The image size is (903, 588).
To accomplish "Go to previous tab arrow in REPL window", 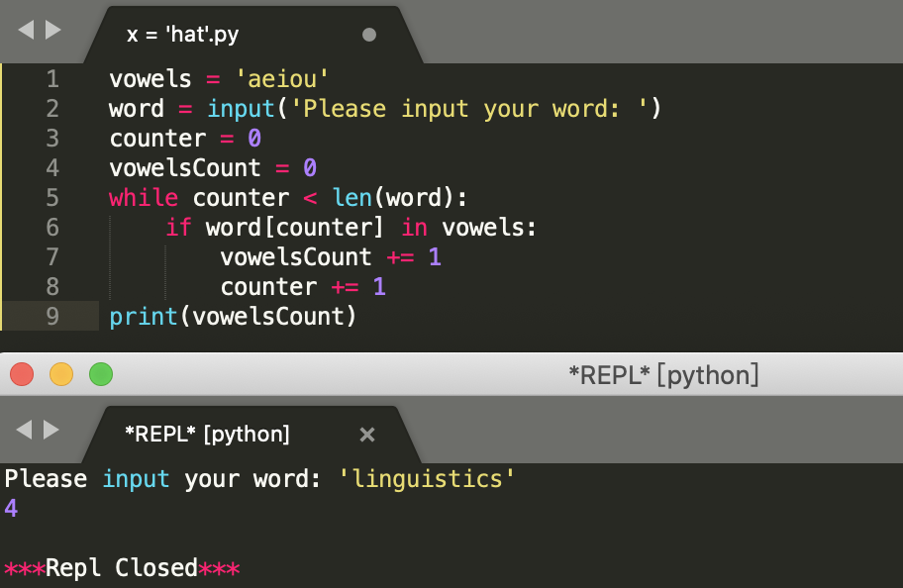I will 24,429.
